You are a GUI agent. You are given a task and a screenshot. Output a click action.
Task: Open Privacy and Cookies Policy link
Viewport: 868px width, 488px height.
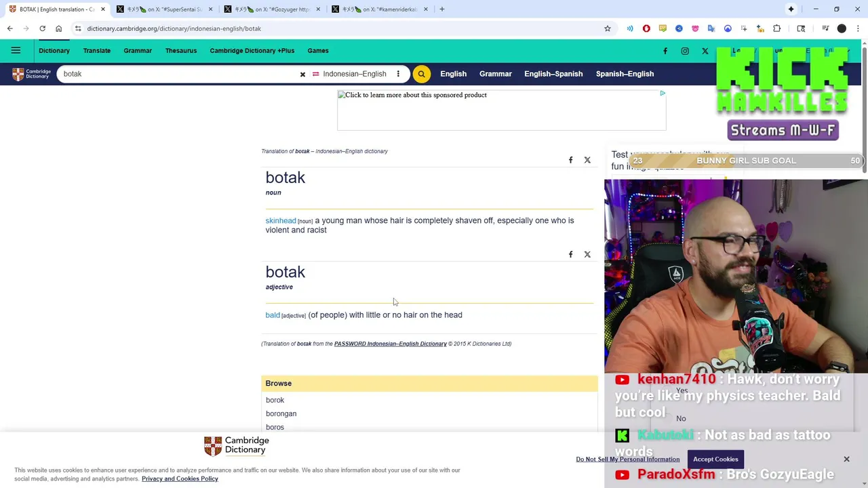coord(180,479)
